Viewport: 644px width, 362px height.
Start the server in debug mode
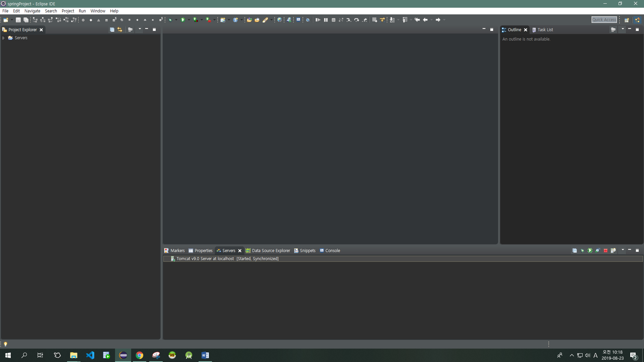point(582,251)
